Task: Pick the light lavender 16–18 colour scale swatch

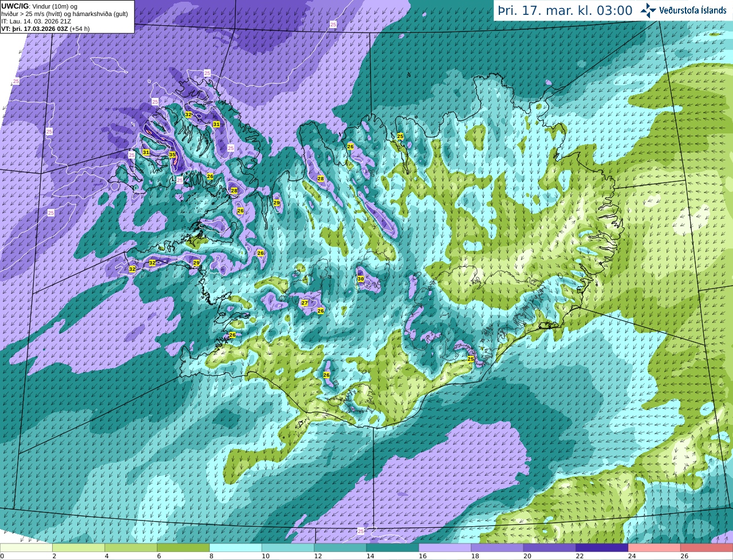Action: pos(445,548)
